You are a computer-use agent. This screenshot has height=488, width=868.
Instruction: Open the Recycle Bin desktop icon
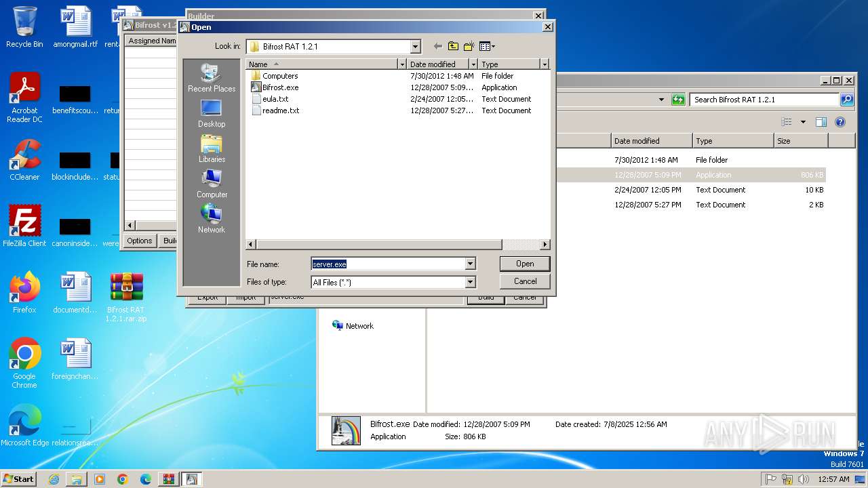(24, 28)
